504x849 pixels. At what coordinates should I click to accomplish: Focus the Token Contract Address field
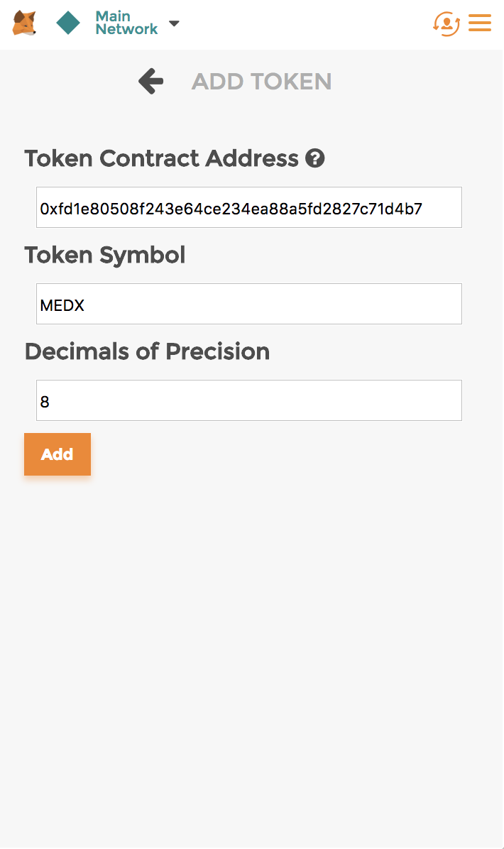[x=249, y=207]
